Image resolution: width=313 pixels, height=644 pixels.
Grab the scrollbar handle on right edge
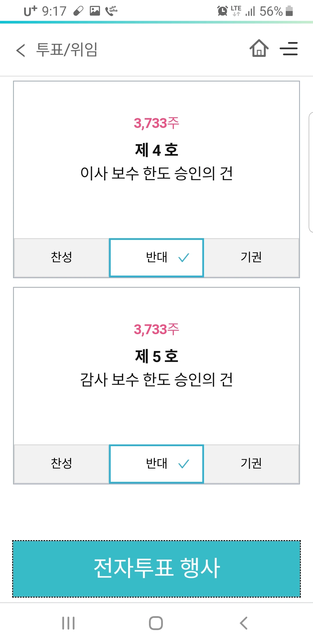point(311,172)
